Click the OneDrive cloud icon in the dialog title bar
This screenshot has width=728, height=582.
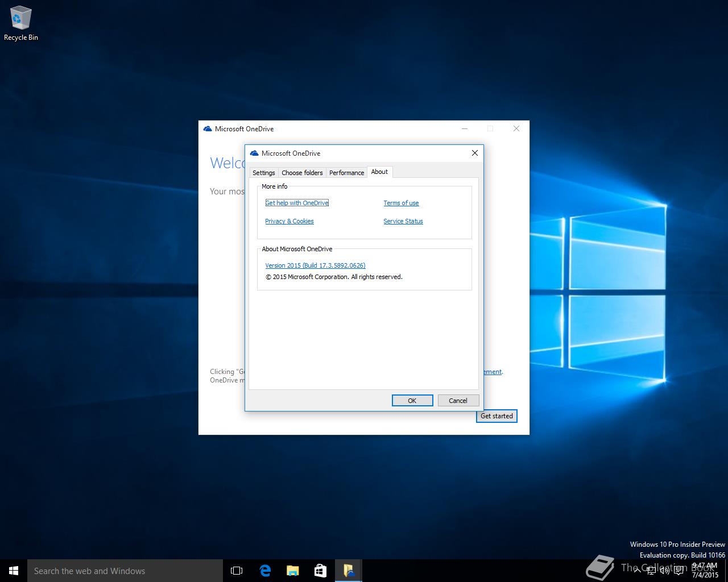click(x=254, y=153)
